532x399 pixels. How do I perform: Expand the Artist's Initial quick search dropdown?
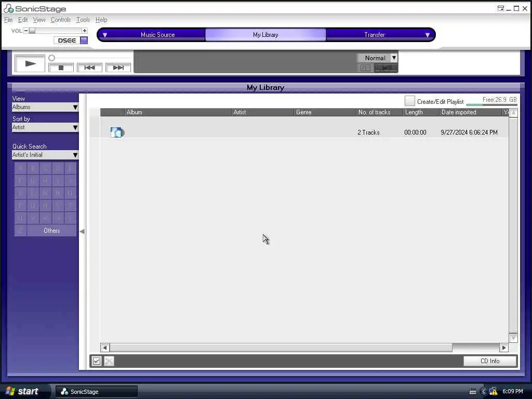(x=75, y=155)
